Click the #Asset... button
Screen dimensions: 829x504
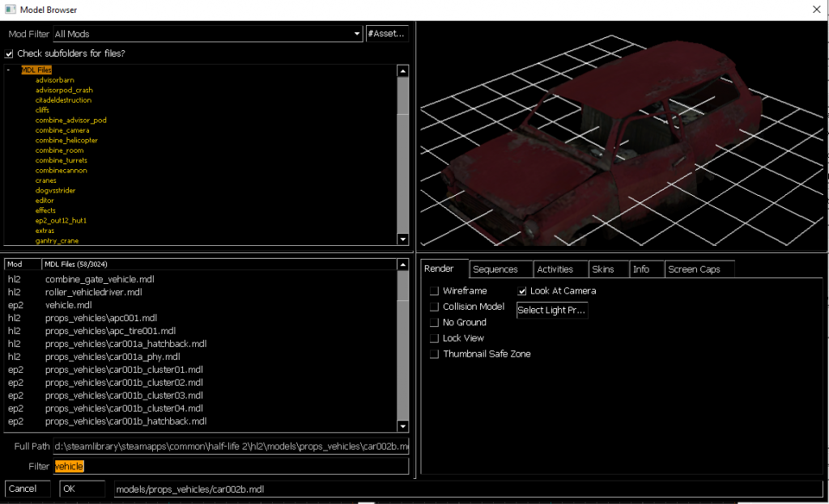tap(388, 33)
